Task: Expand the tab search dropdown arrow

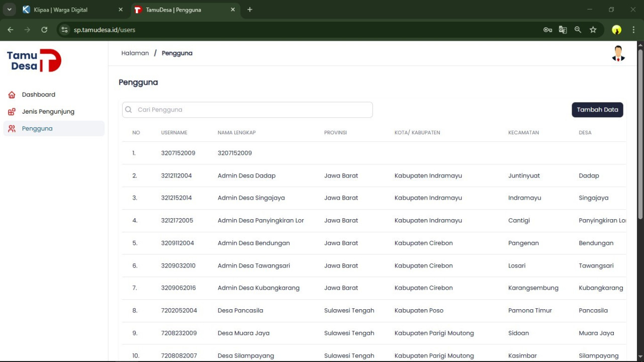Action: point(9,10)
